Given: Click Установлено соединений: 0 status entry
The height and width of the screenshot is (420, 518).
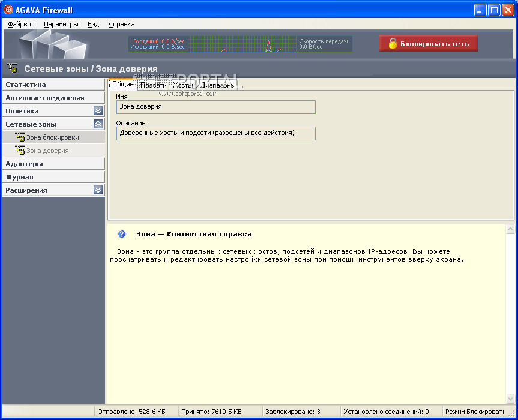Looking at the screenshot, I should pyautogui.click(x=386, y=412).
